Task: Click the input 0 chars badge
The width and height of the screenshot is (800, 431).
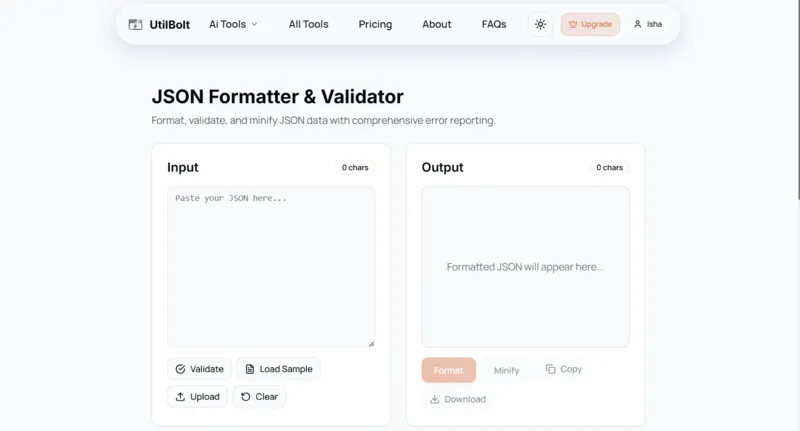Action: pyautogui.click(x=355, y=167)
